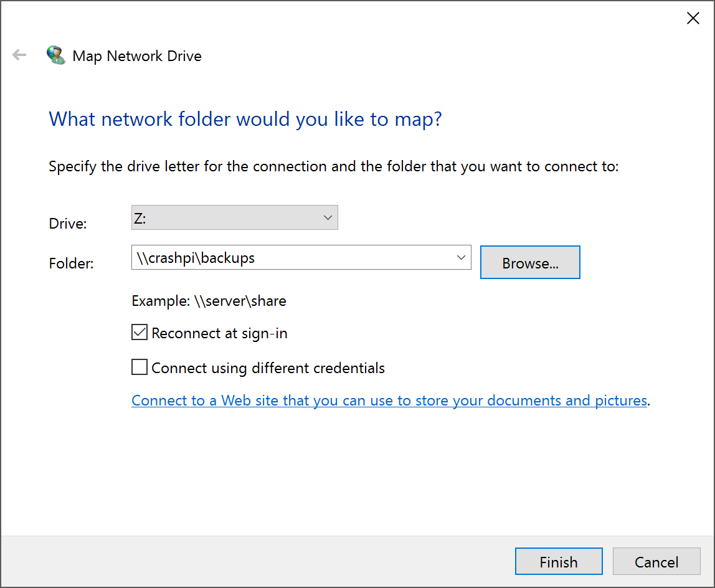Screen dimensions: 715x588
Task: Click the 'What network folder would you like to map?' heading
Action: pyautogui.click(x=245, y=119)
